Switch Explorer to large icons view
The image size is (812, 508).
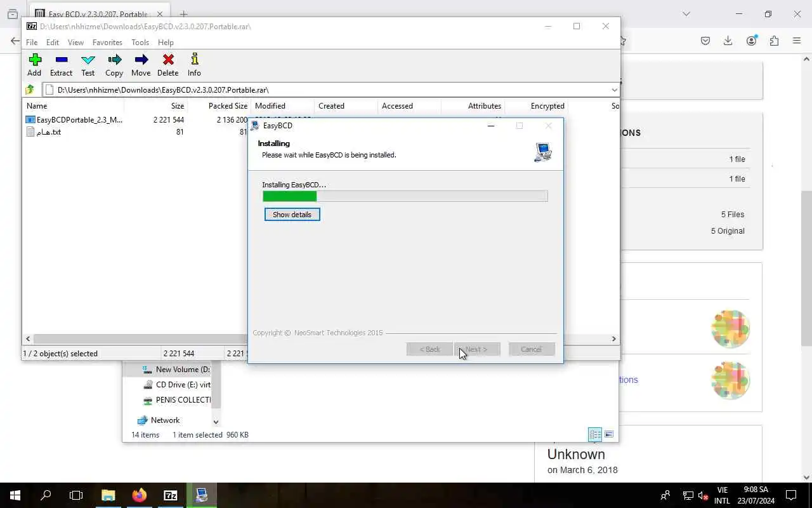(609, 435)
